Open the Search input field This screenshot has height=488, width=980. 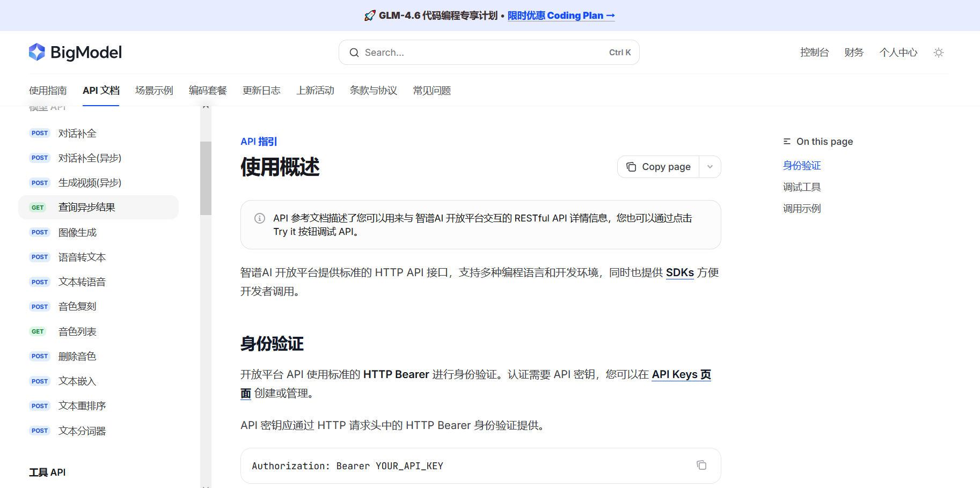pyautogui.click(x=489, y=53)
